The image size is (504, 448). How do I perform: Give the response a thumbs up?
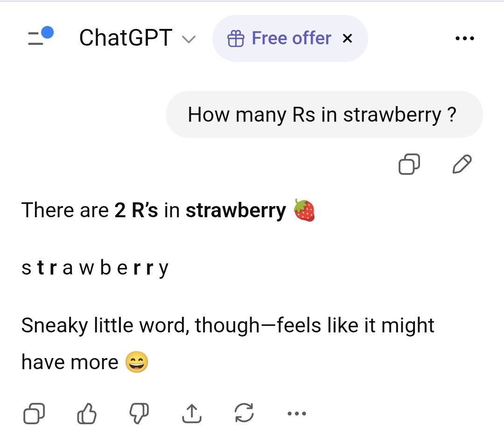click(86, 413)
